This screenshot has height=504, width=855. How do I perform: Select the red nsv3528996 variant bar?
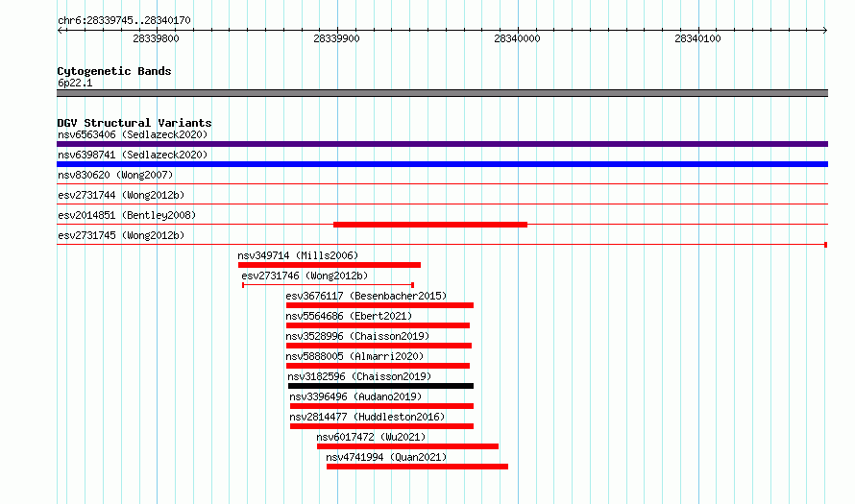[x=379, y=346]
